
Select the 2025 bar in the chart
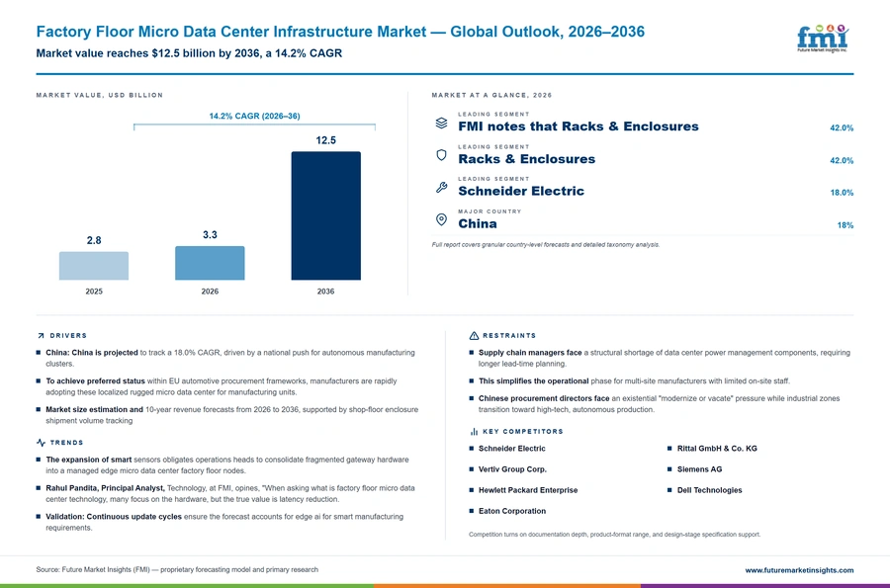(x=94, y=266)
